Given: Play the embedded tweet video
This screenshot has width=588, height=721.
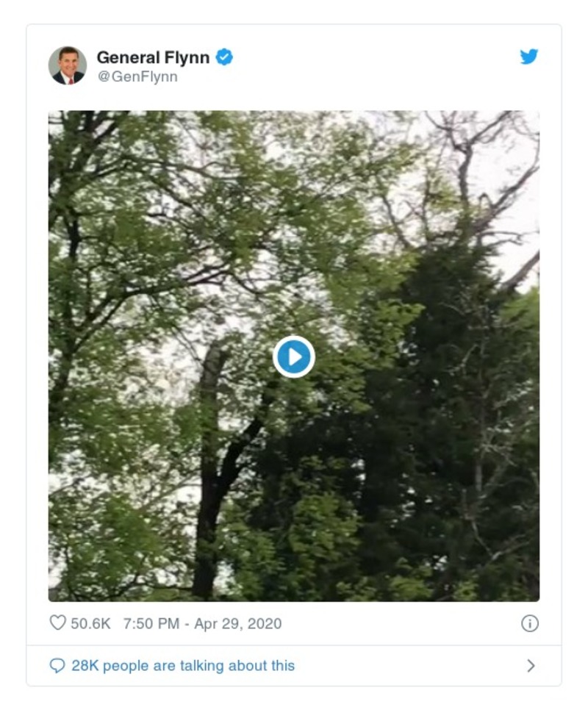Looking at the screenshot, I should [x=294, y=357].
